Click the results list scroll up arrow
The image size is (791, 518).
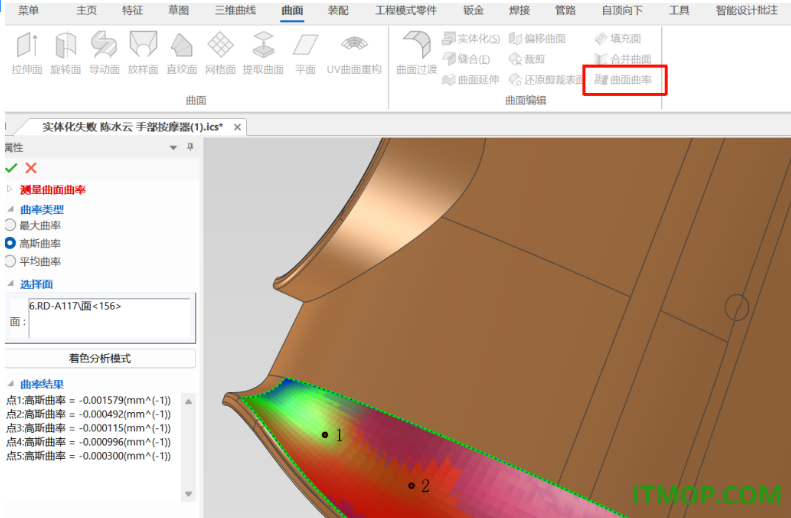(188, 401)
